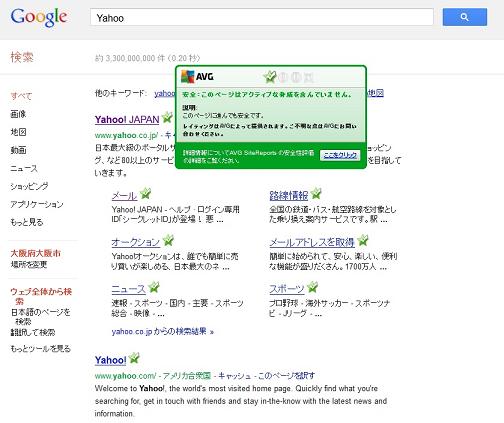This screenshot has height=423, width=504.
Task: Select 地図 in left sidebar
Action: tap(18, 132)
